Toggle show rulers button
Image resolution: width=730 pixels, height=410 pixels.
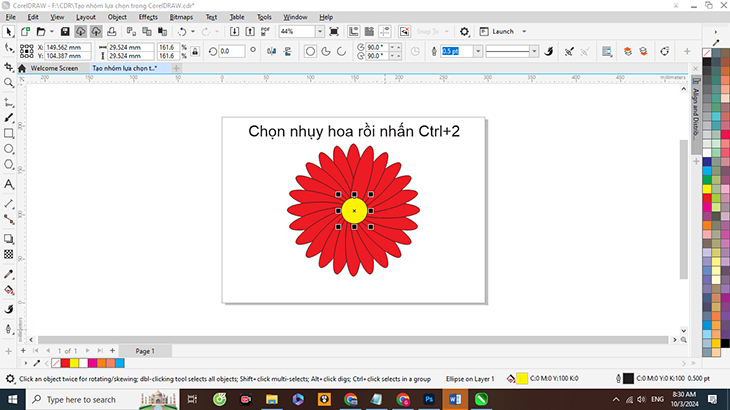354,31
